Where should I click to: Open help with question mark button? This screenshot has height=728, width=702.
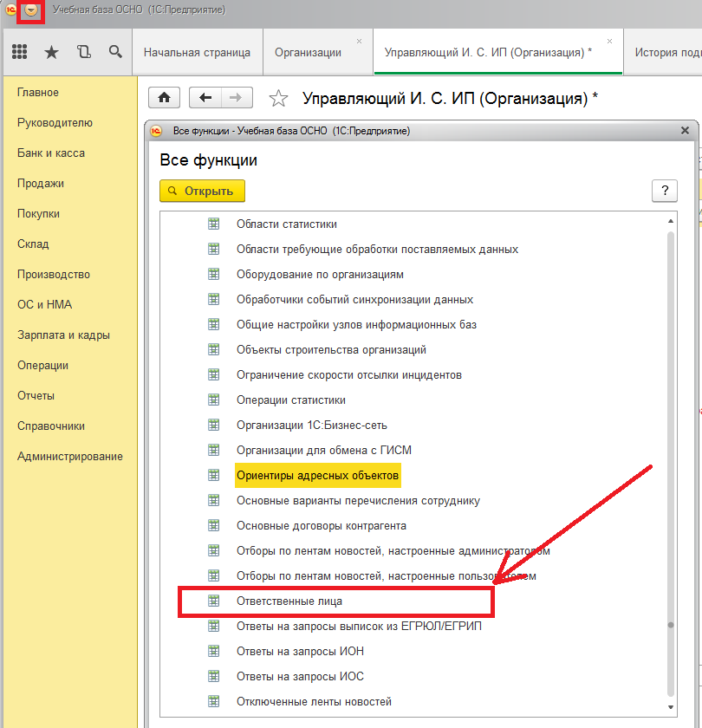[665, 191]
